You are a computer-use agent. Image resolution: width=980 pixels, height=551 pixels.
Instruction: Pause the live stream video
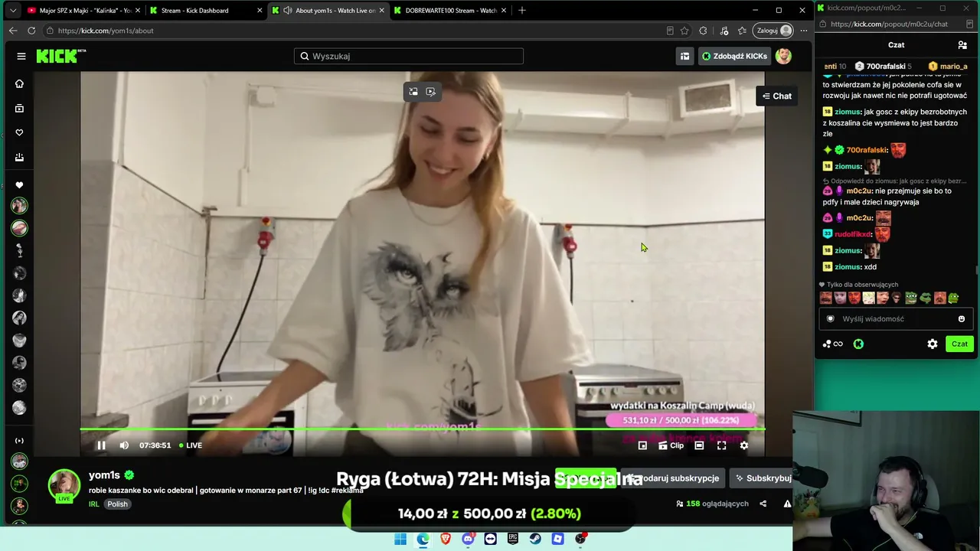point(101,445)
